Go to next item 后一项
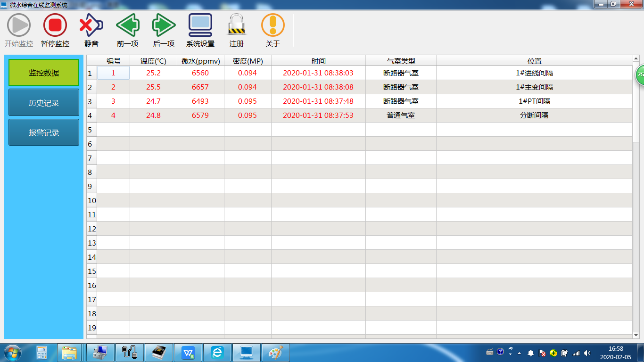Viewport: 644px width, 362px height. (x=164, y=25)
